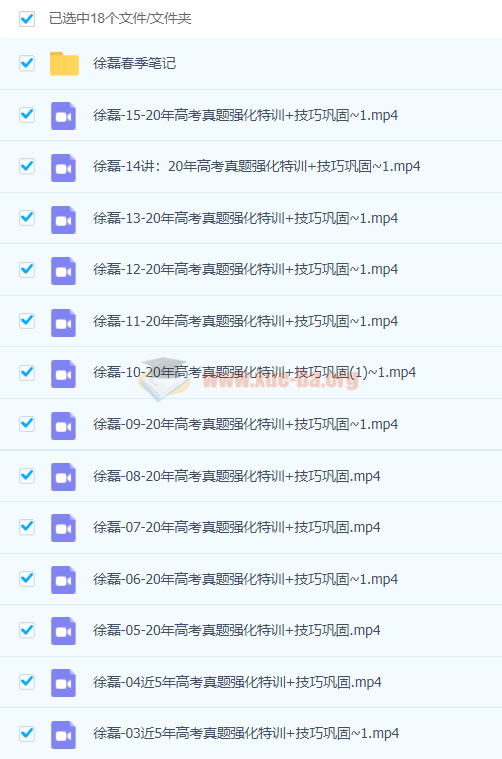Open file 徐磊-08-20年高考真题强化特训+技巧巩固.mp4
This screenshot has height=759, width=502.
pos(237,476)
